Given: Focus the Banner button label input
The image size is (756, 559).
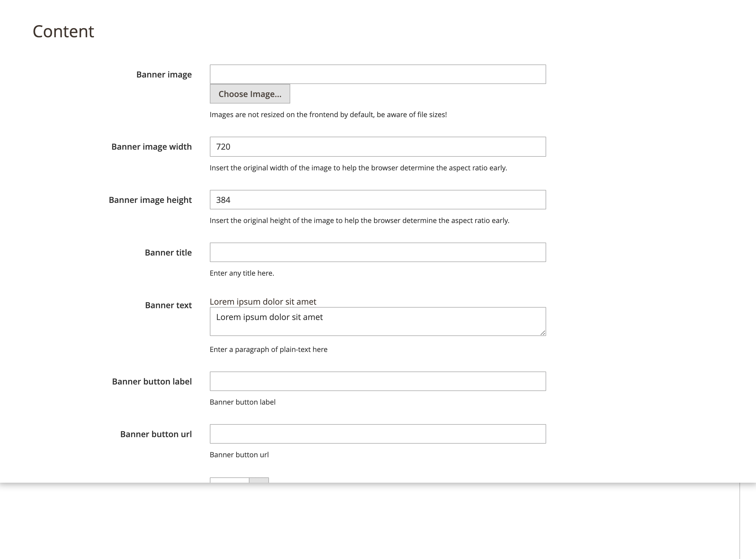Looking at the screenshot, I should point(378,381).
